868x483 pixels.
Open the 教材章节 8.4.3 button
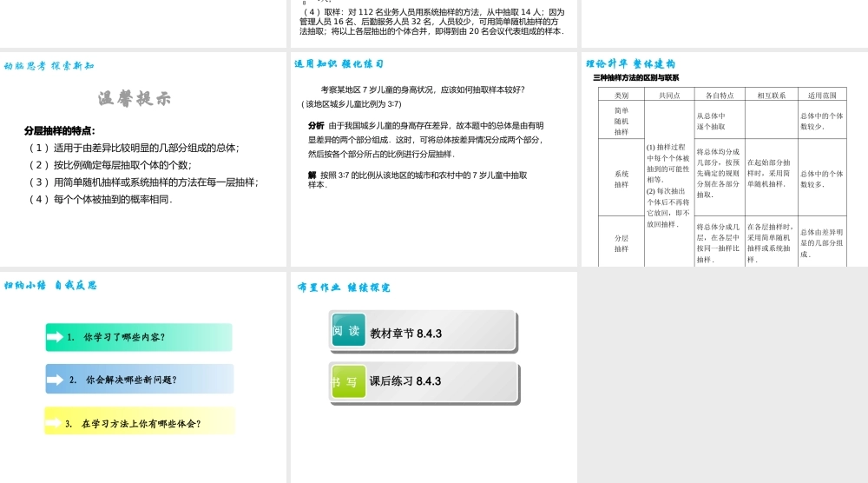[424, 332]
